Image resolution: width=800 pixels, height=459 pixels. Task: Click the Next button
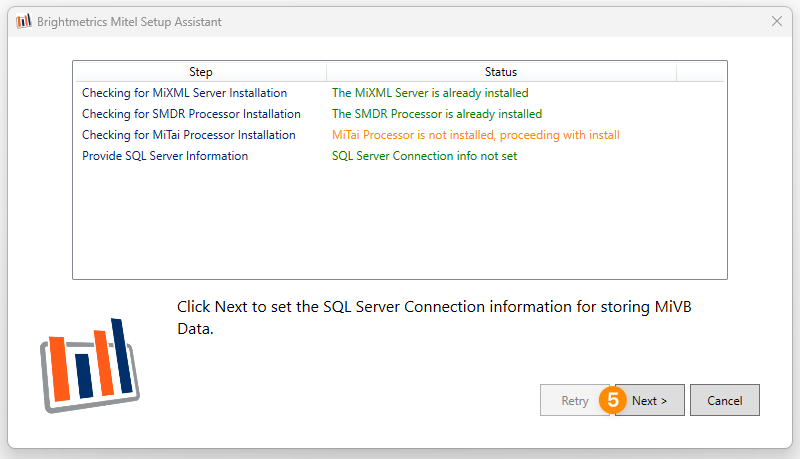click(x=649, y=400)
